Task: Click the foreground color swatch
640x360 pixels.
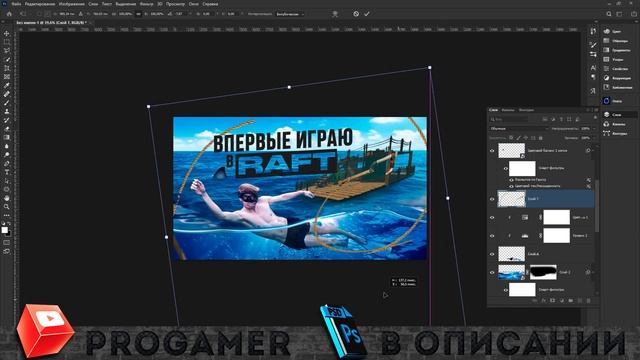Action: tap(4, 230)
